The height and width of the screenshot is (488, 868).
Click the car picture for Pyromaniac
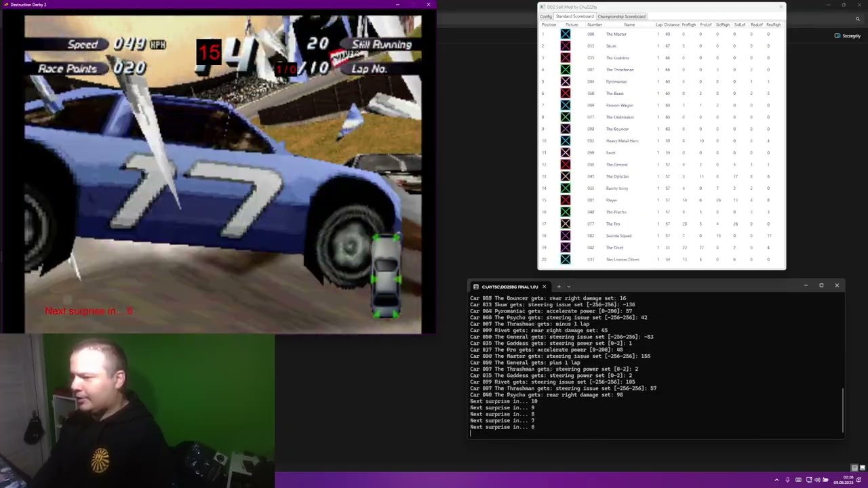(566, 81)
